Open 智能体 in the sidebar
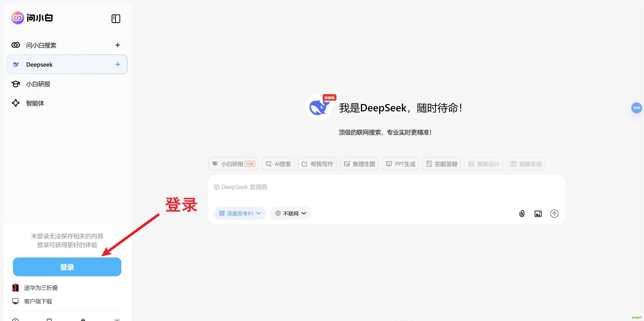The image size is (644, 321). coord(67,103)
